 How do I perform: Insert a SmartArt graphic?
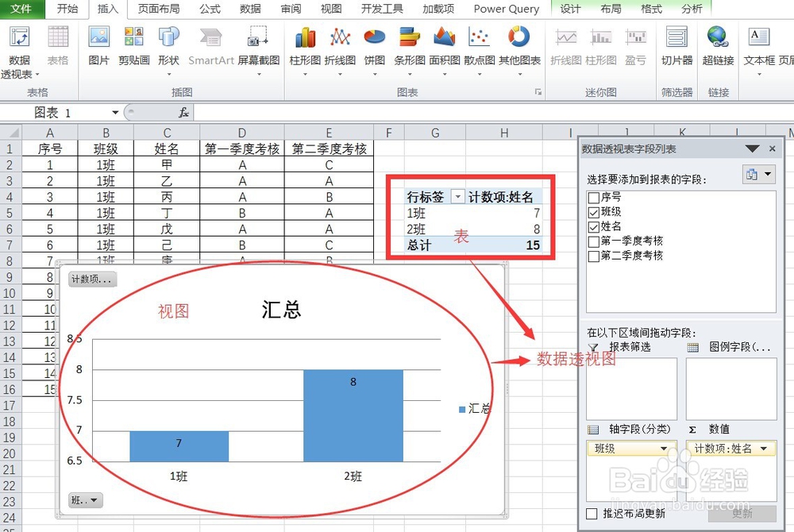point(210,48)
